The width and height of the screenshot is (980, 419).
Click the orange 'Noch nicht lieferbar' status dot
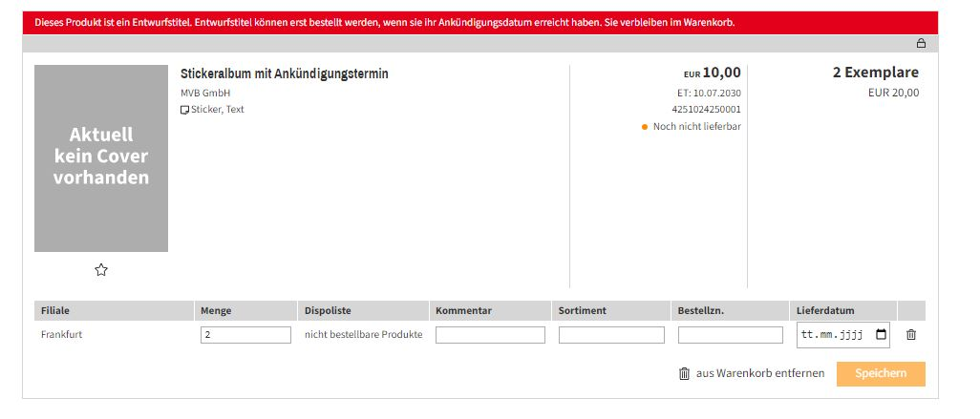(645, 127)
